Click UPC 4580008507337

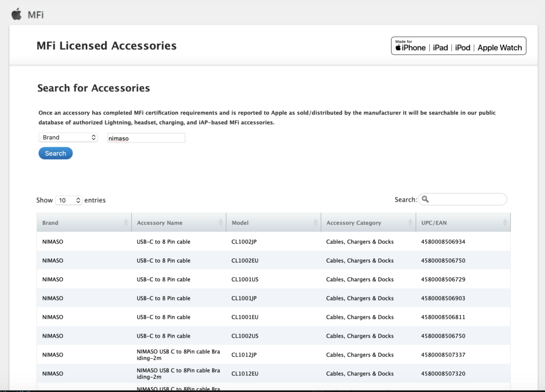(x=443, y=355)
